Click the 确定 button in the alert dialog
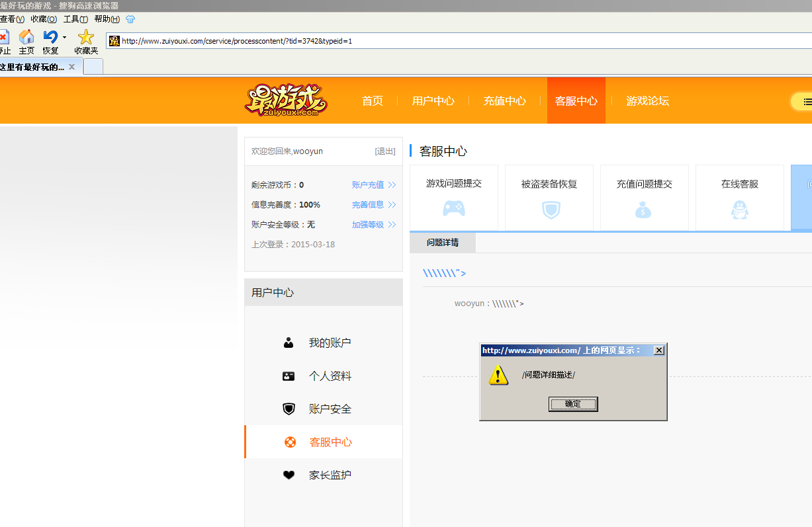 573,404
